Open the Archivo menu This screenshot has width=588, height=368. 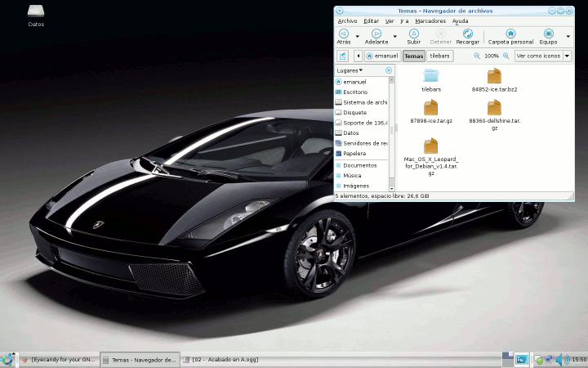point(347,20)
